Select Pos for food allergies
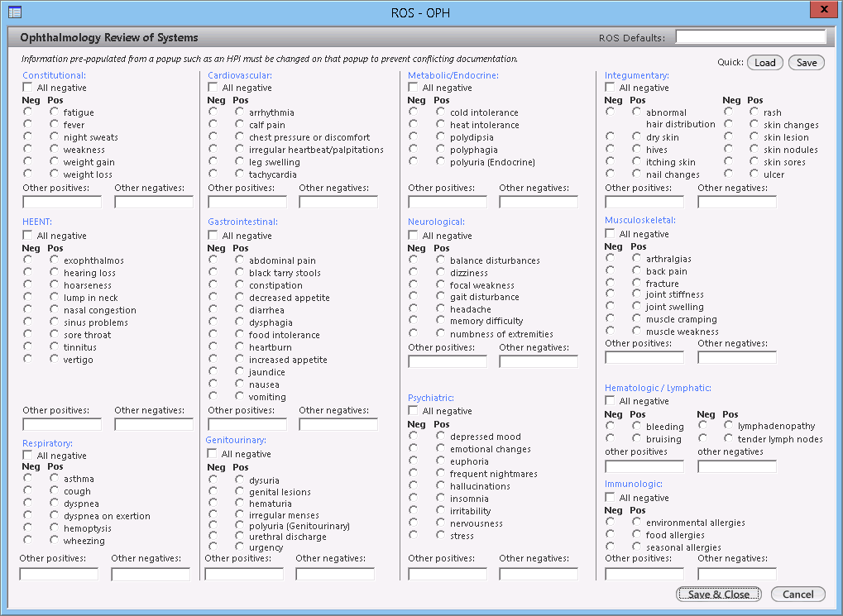The width and height of the screenshot is (843, 616). (x=636, y=534)
